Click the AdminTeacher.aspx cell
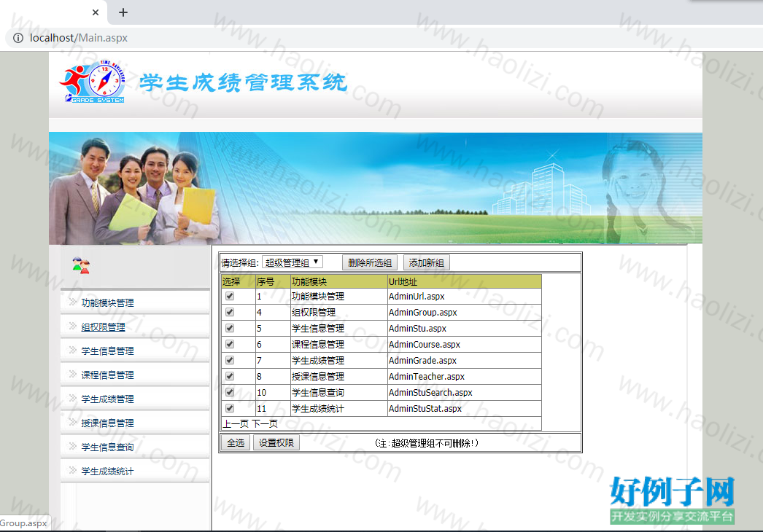Viewport: 763px width, 532px height. pyautogui.click(x=464, y=376)
